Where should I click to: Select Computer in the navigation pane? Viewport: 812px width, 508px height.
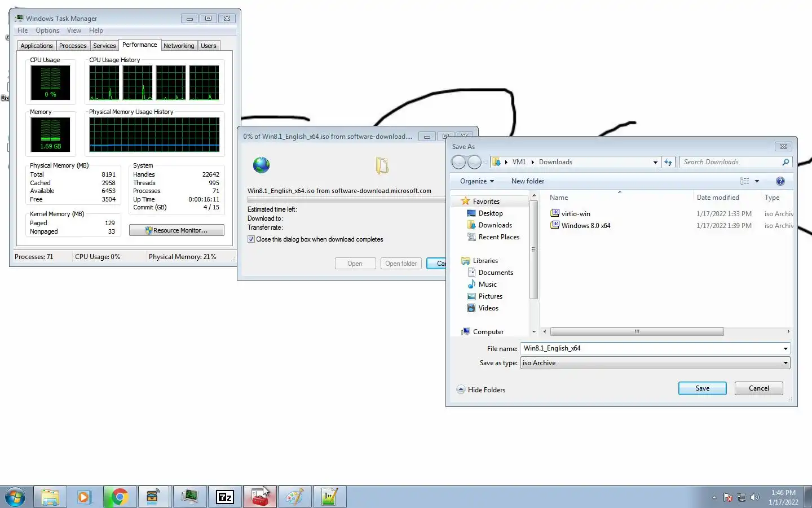click(488, 332)
